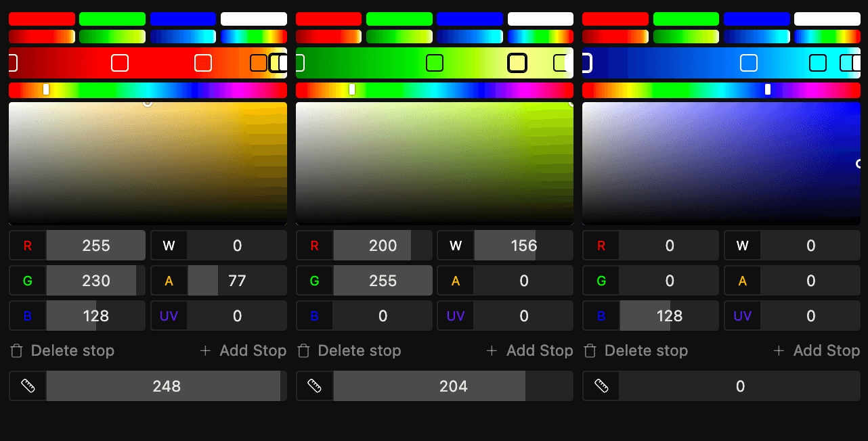
Task: Select the pale yellow stop on the green gradient bar
Action: (517, 63)
